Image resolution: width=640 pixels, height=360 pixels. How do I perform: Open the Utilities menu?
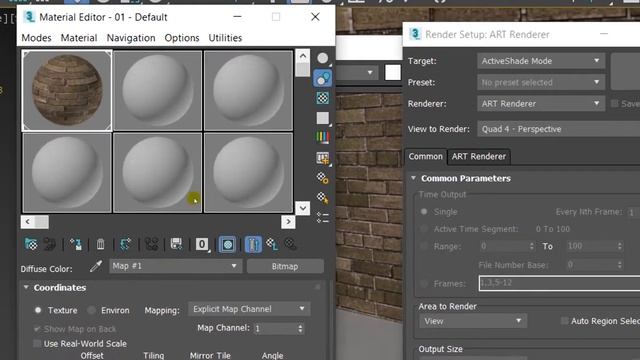[225, 38]
